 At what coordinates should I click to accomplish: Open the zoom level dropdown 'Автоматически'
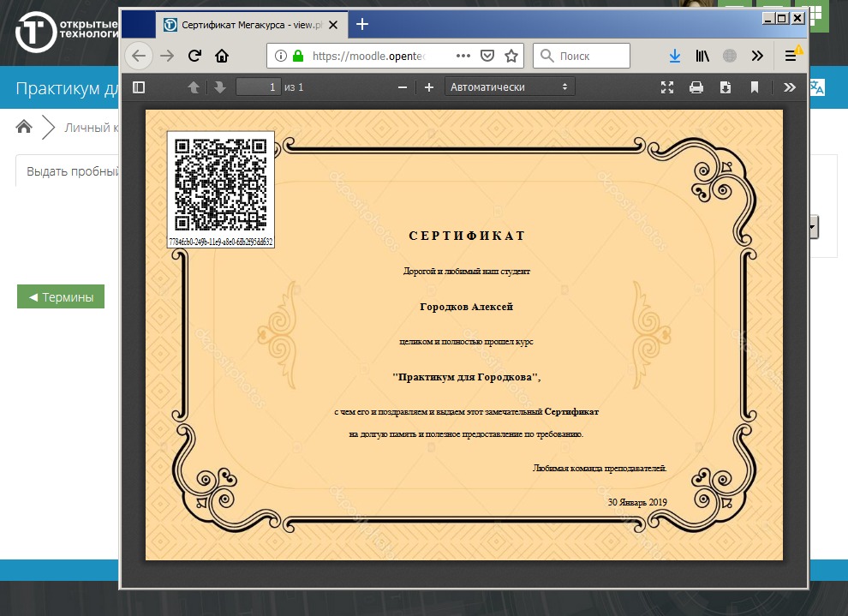tap(509, 87)
